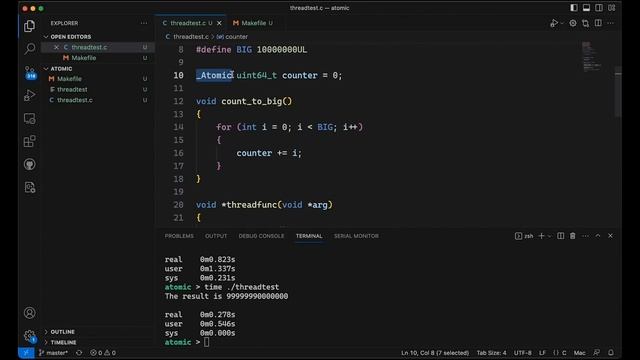Click the editor vertical scrollbar
Image resolution: width=640 pixels, height=360 pixels.
click(618, 92)
